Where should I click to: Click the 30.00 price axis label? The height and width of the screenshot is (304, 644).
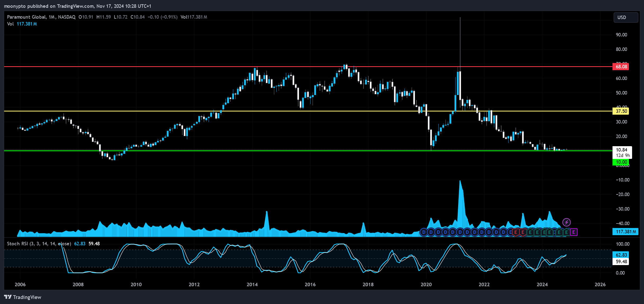622,122
